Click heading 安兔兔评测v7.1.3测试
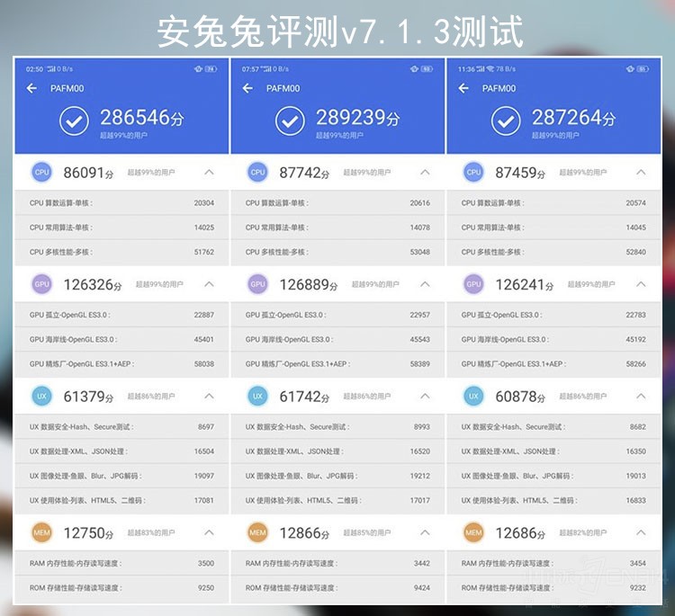This screenshot has width=675, height=616. click(339, 31)
